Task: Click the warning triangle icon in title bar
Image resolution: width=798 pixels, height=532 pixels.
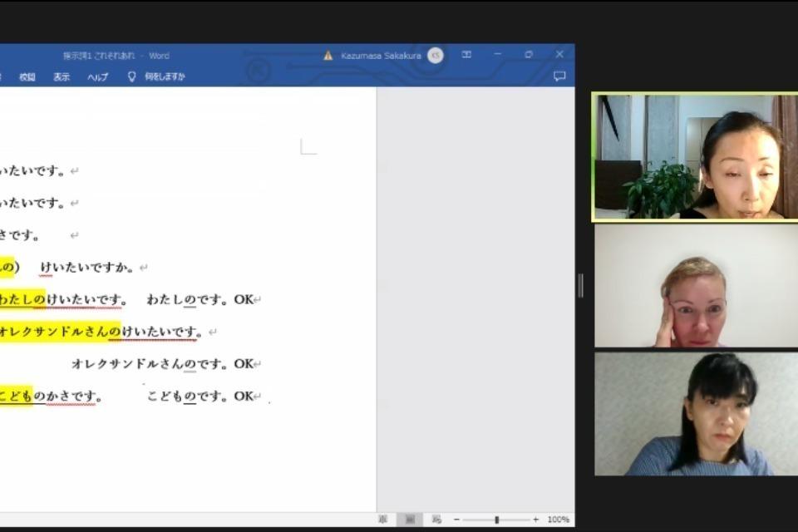Action: click(x=328, y=56)
